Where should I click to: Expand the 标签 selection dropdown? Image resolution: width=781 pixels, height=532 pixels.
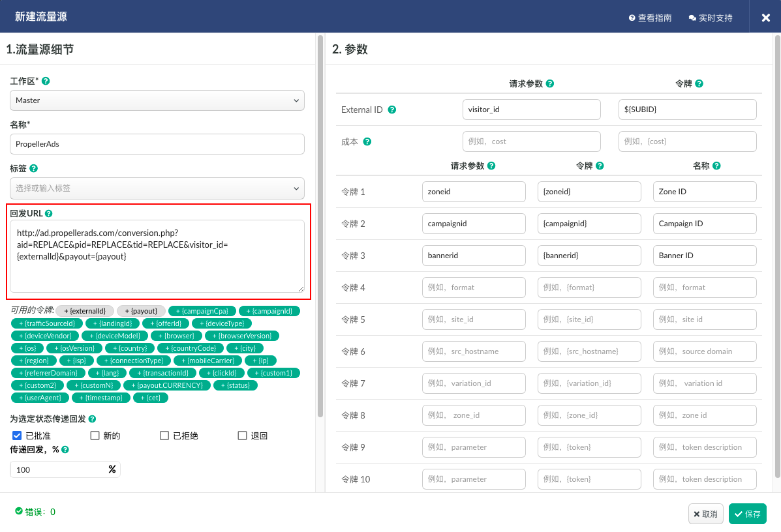pyautogui.click(x=157, y=188)
